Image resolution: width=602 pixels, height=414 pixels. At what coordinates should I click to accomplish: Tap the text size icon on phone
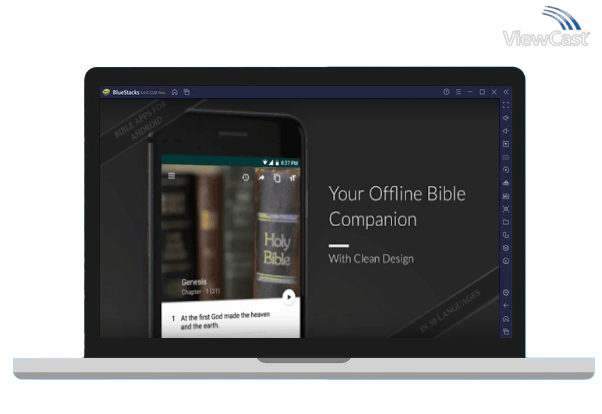293,178
